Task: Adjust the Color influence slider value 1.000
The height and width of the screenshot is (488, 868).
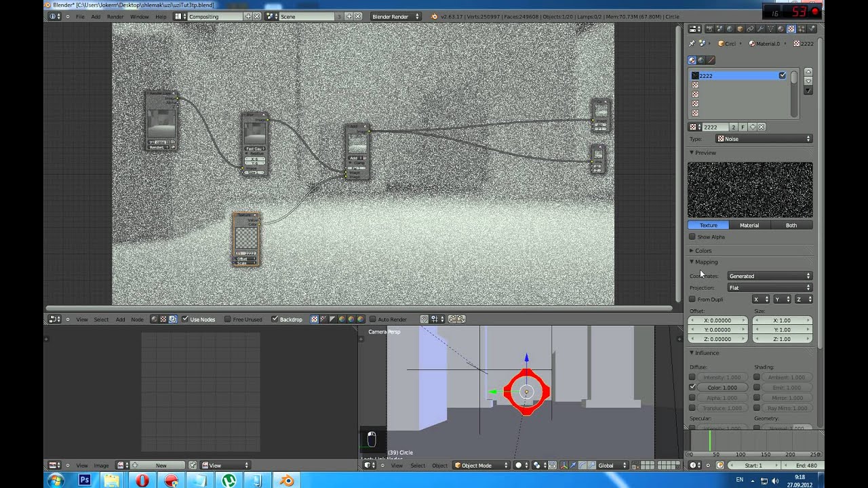Action: coord(722,387)
